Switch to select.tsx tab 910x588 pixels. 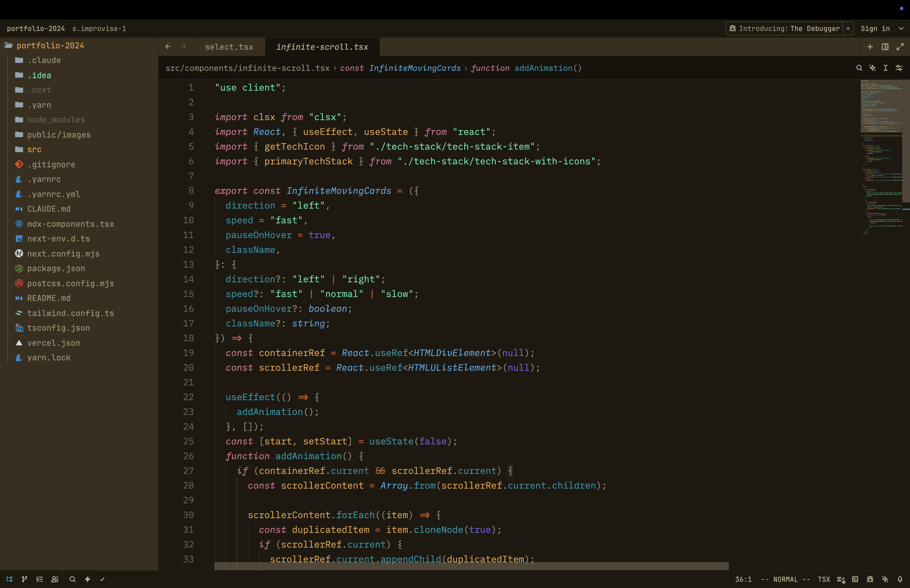(229, 47)
